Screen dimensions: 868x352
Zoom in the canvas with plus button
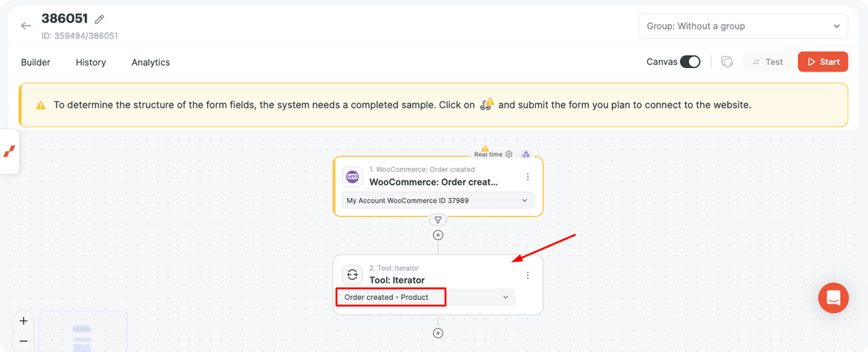click(24, 321)
